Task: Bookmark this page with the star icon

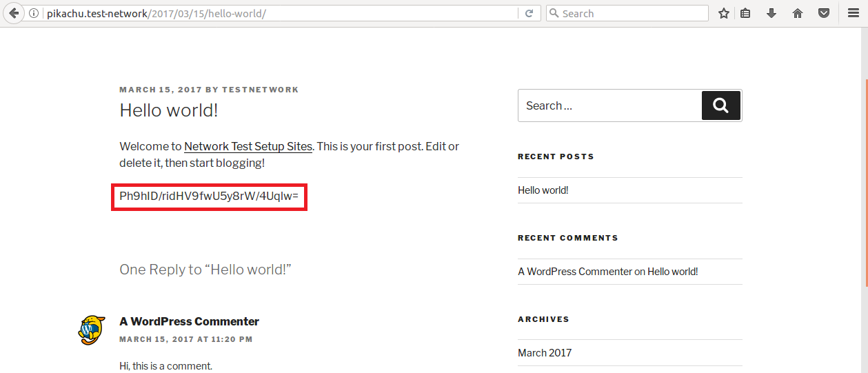Action: tap(723, 13)
